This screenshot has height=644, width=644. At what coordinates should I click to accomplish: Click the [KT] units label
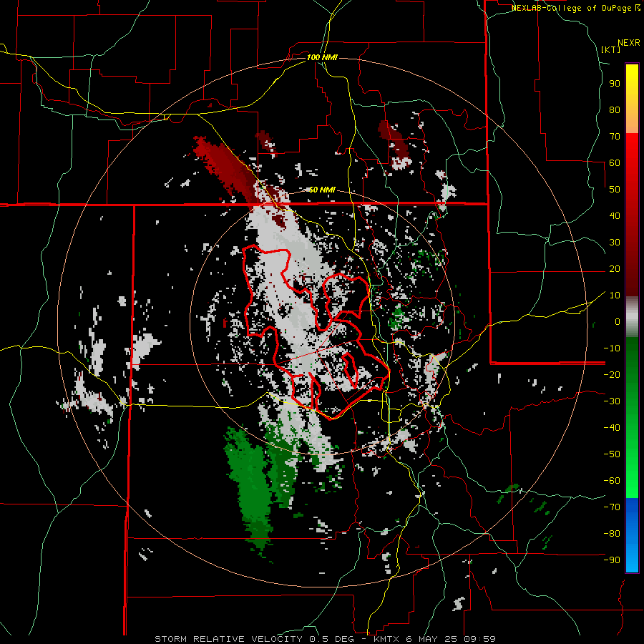click(610, 49)
